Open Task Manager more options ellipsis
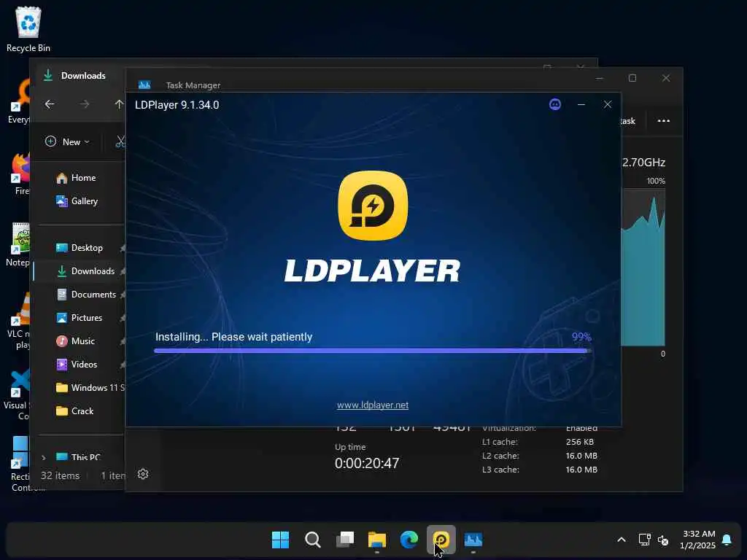747x560 pixels. pos(664,120)
